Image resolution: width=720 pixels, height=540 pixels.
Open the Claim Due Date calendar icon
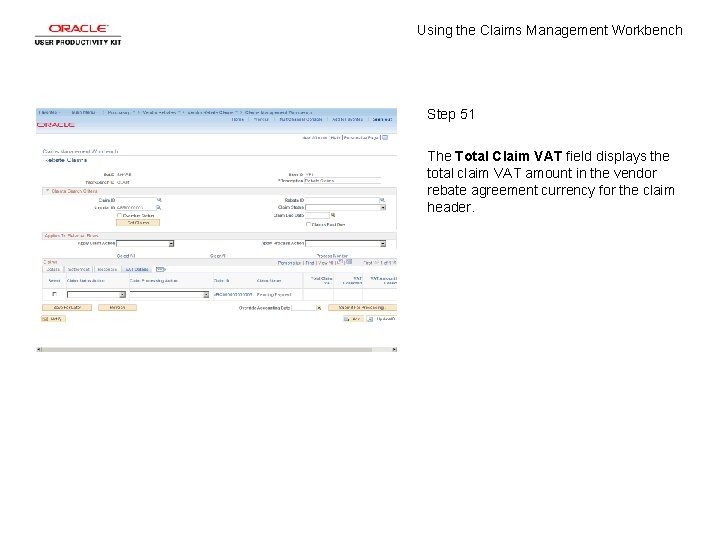pyautogui.click(x=333, y=215)
